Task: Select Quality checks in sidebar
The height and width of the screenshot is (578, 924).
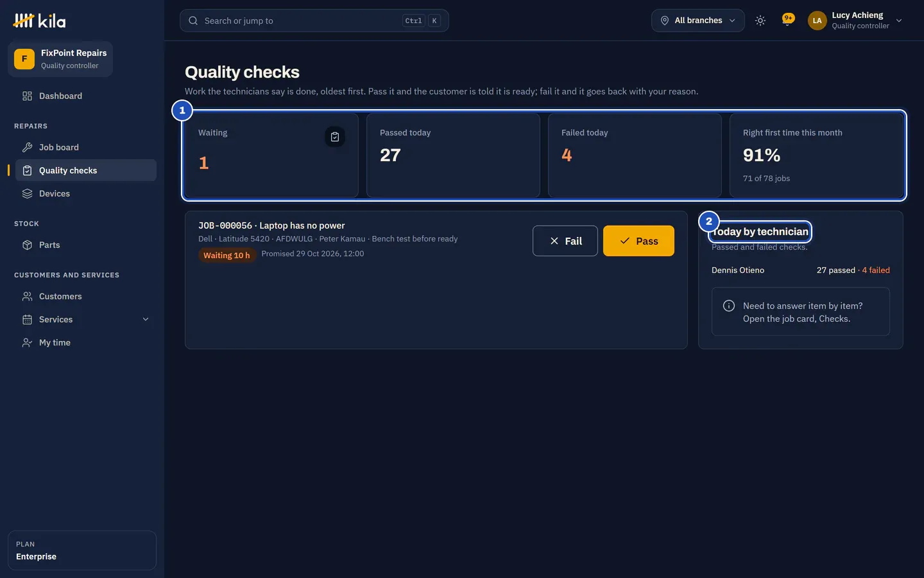Action: tap(86, 171)
